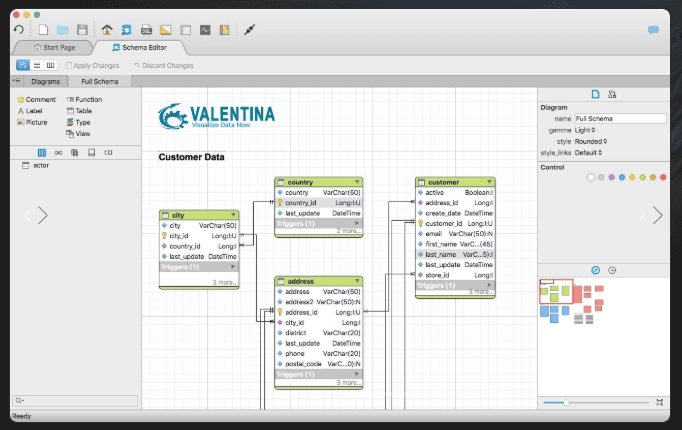The image size is (682, 430).
Task: Select the Picture tool in palette
Action: [32, 122]
